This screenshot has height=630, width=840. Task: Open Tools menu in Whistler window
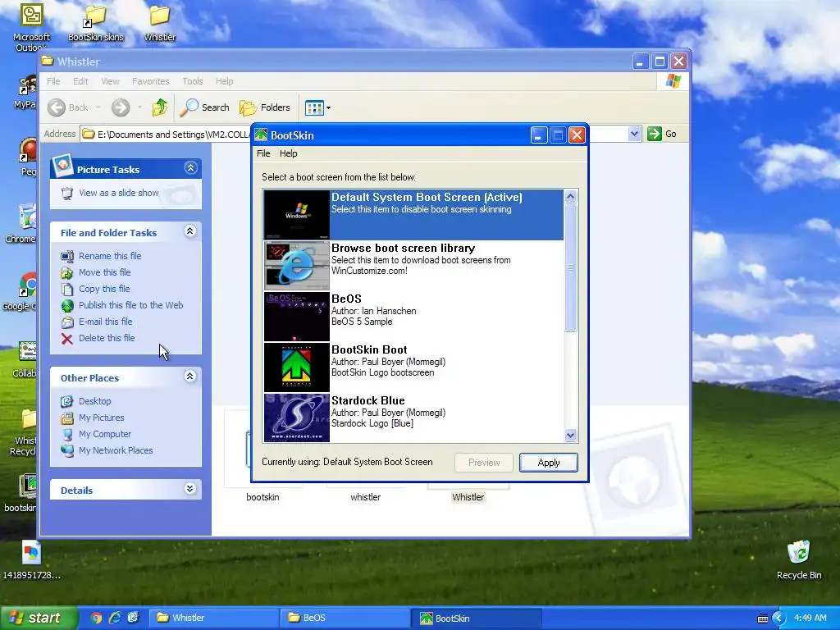(x=192, y=81)
